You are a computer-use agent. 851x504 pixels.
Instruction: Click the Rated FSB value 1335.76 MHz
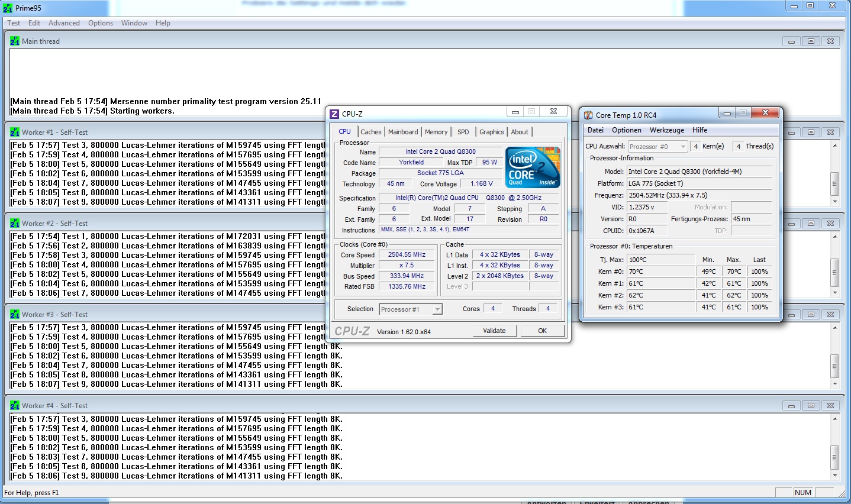407,287
